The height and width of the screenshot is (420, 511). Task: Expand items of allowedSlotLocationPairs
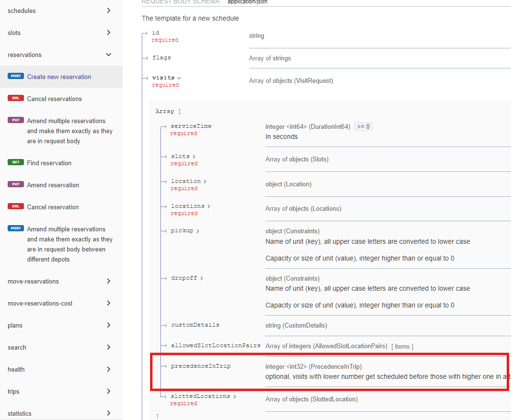(x=402, y=346)
